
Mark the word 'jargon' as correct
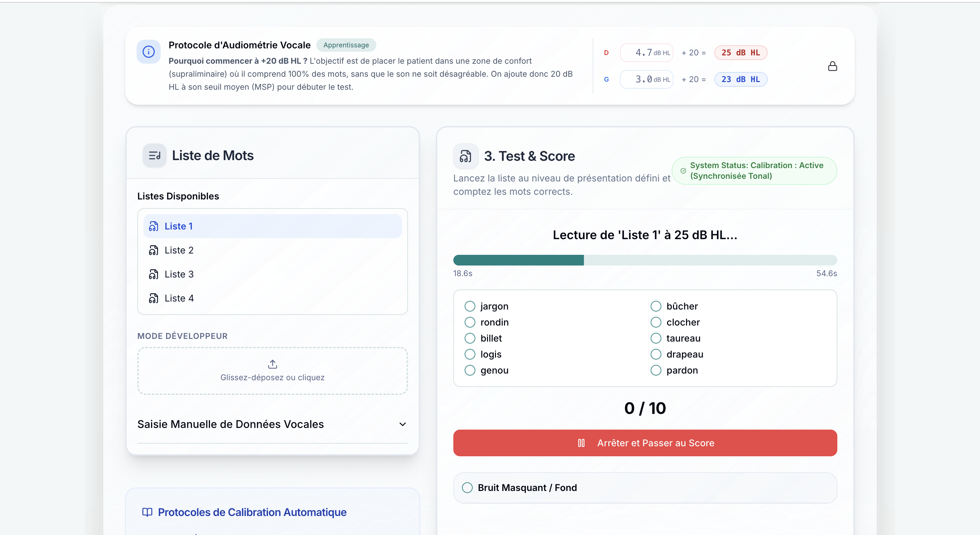pos(470,306)
